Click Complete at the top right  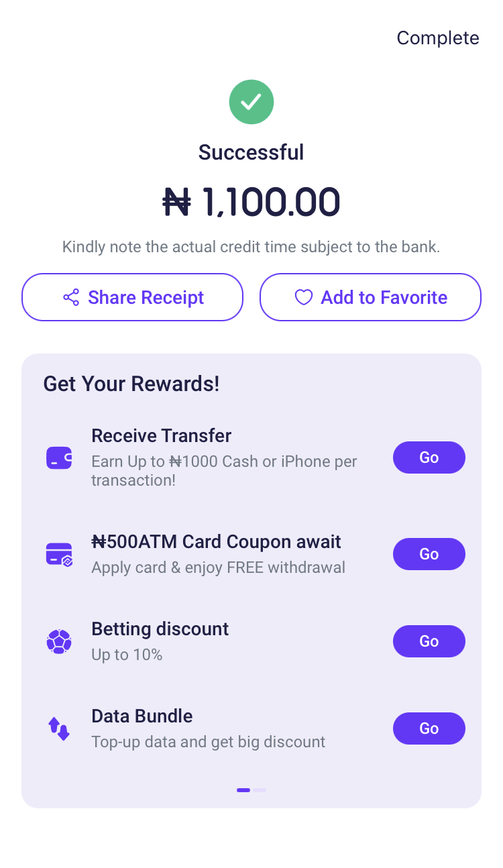438,38
